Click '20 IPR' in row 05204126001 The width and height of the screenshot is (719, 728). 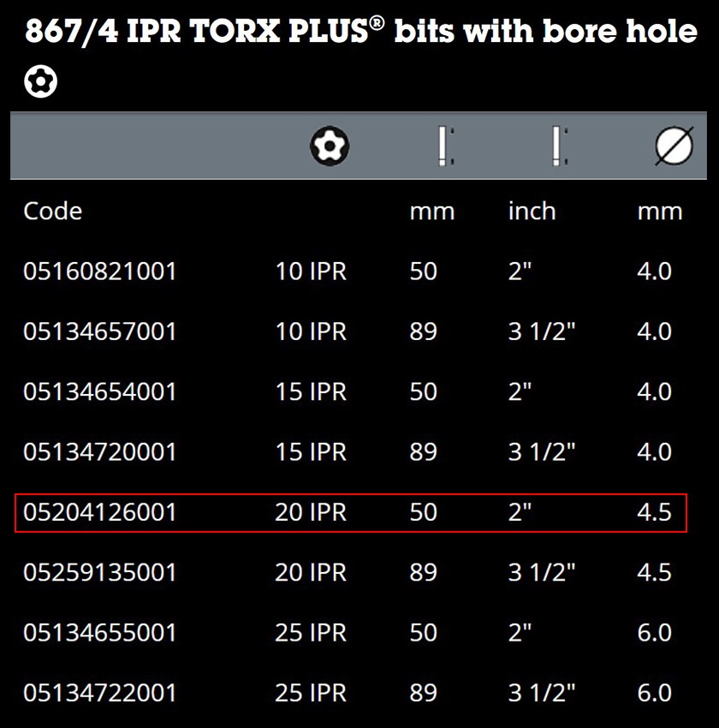(311, 512)
